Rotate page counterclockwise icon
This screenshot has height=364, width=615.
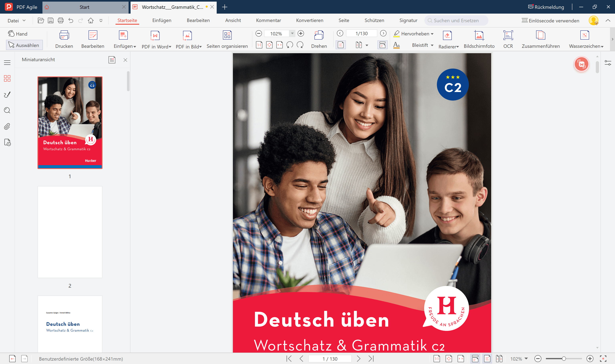(x=290, y=45)
